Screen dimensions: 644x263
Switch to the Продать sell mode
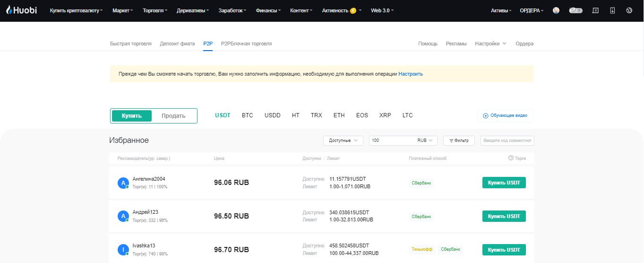pyautogui.click(x=173, y=116)
